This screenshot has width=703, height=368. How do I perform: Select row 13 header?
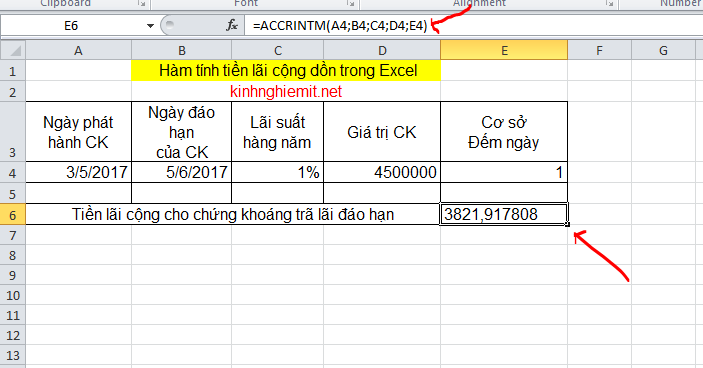click(x=13, y=355)
